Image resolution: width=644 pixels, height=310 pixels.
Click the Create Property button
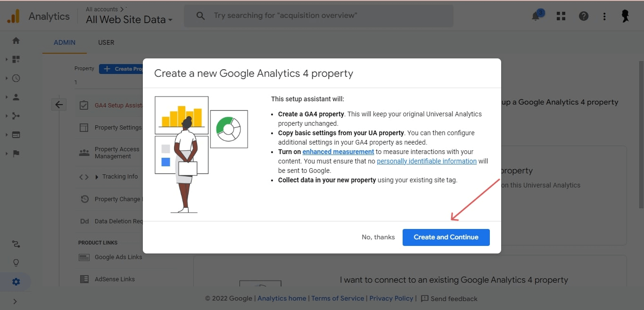click(121, 69)
